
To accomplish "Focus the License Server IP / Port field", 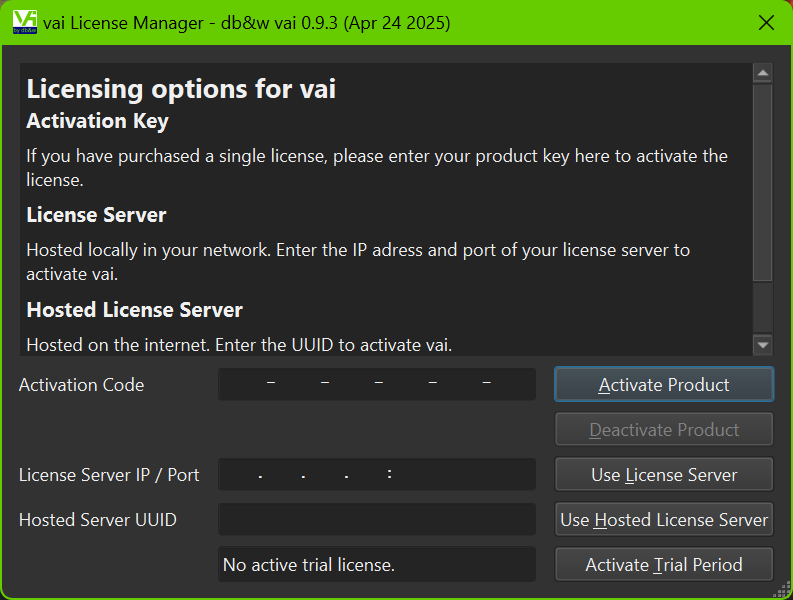I will point(377,475).
